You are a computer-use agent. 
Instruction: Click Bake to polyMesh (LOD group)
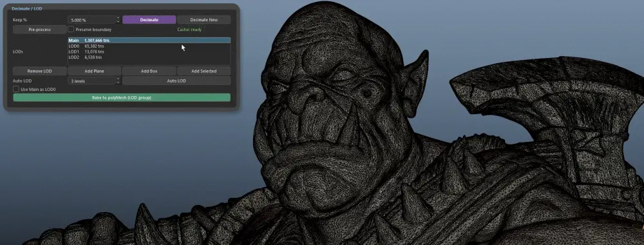(x=122, y=98)
